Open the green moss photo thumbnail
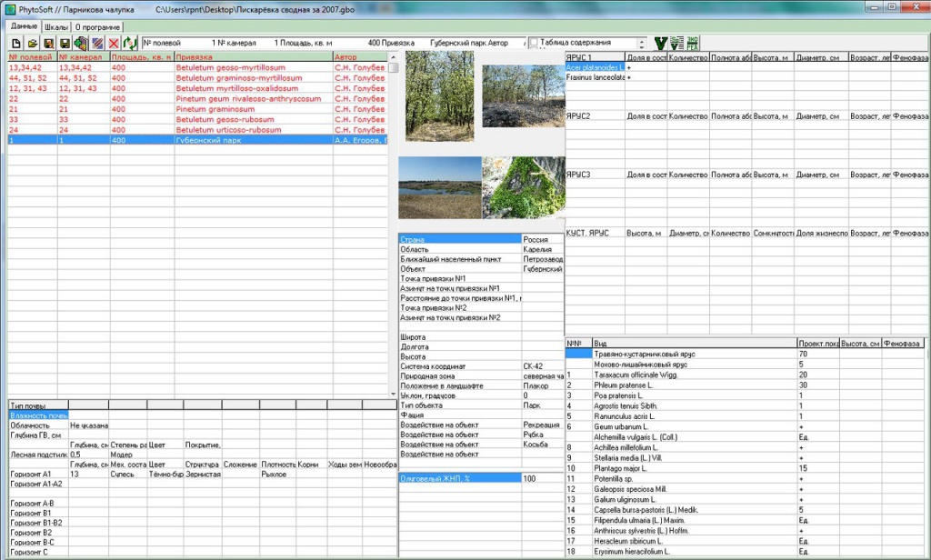The height and width of the screenshot is (560, 931). pyautogui.click(x=523, y=187)
